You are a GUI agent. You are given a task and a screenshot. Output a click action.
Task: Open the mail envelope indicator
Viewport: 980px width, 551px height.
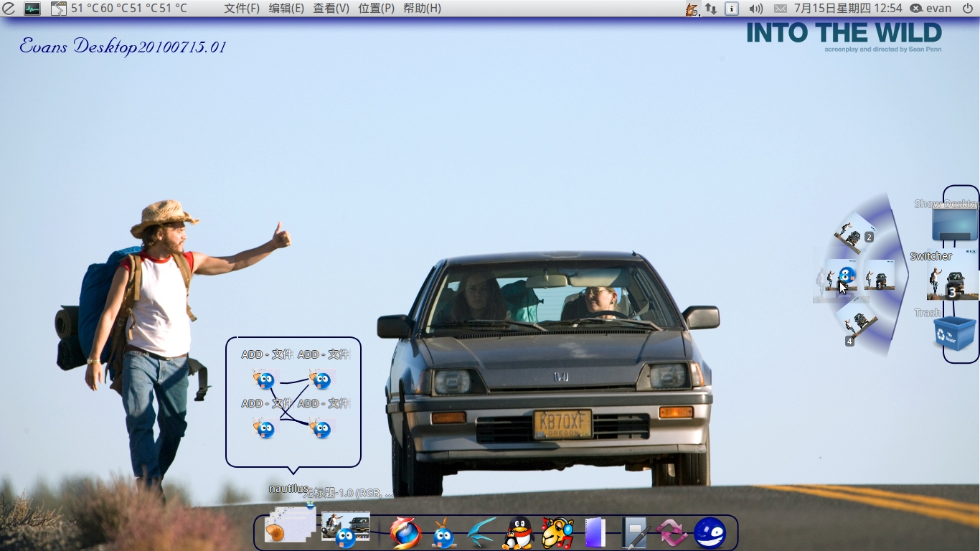point(781,9)
